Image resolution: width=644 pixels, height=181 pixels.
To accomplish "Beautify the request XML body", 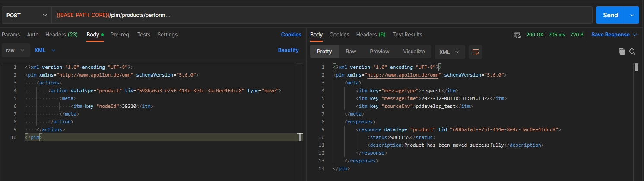I will 288,50.
